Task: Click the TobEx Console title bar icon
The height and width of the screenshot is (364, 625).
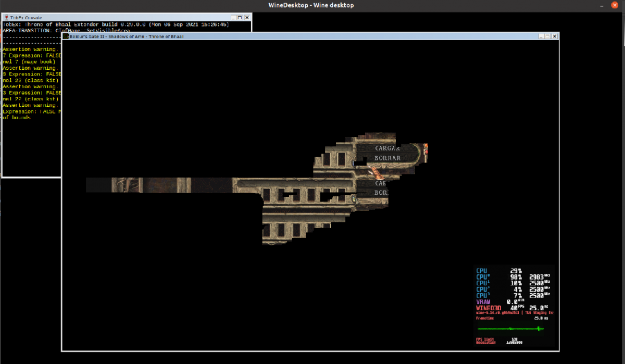Action: tap(6, 18)
